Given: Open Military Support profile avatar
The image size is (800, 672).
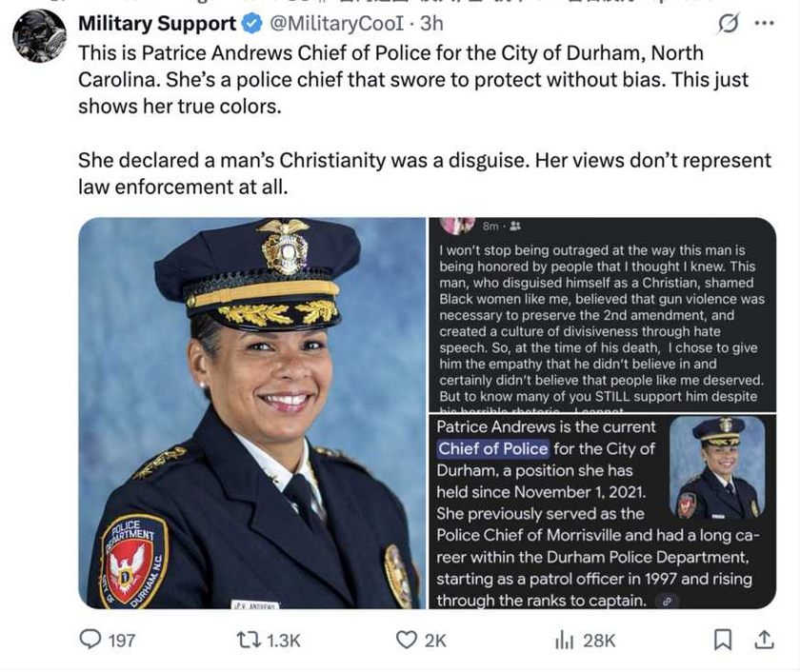Looking at the screenshot, I should pos(39,35).
